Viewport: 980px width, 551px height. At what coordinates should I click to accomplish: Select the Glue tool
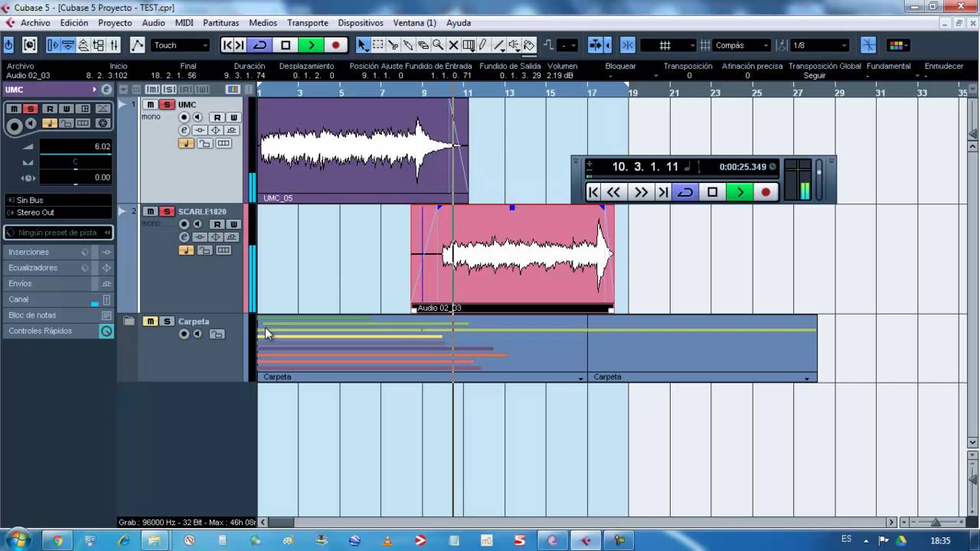pos(408,45)
